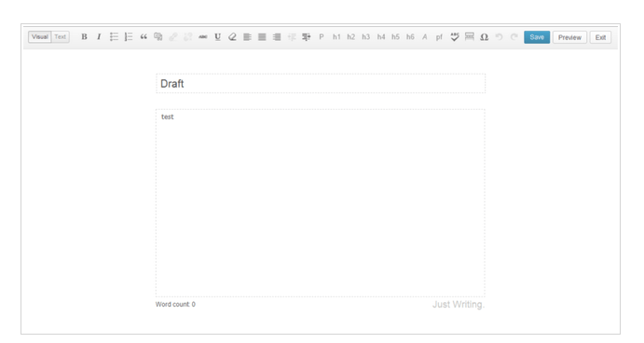Apply heading 6 with h6 button

[410, 37]
